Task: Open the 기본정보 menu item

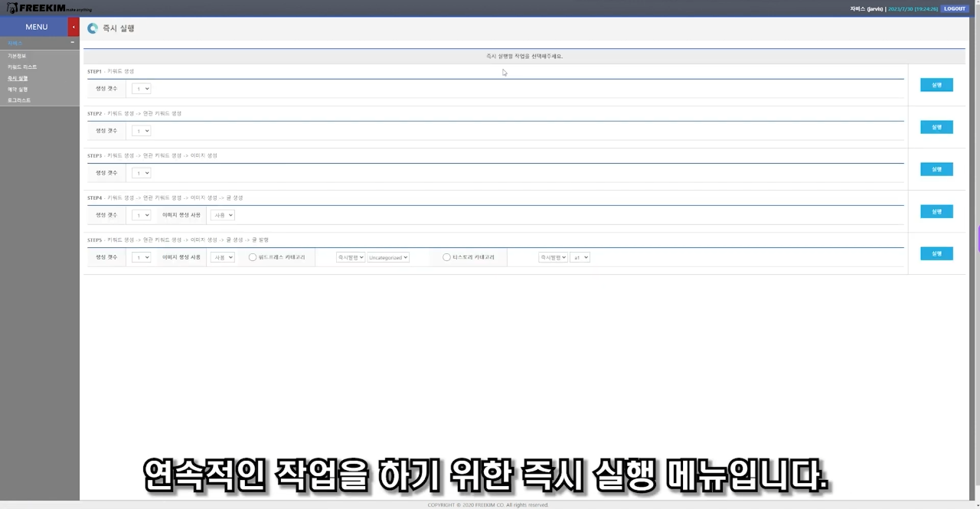Action: click(x=17, y=56)
